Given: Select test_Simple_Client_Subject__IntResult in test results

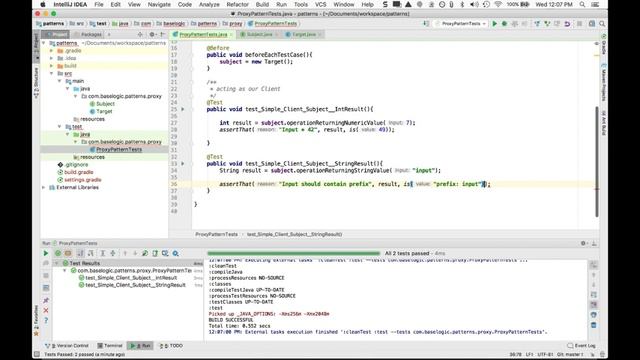Looking at the screenshot, I should point(131,278).
